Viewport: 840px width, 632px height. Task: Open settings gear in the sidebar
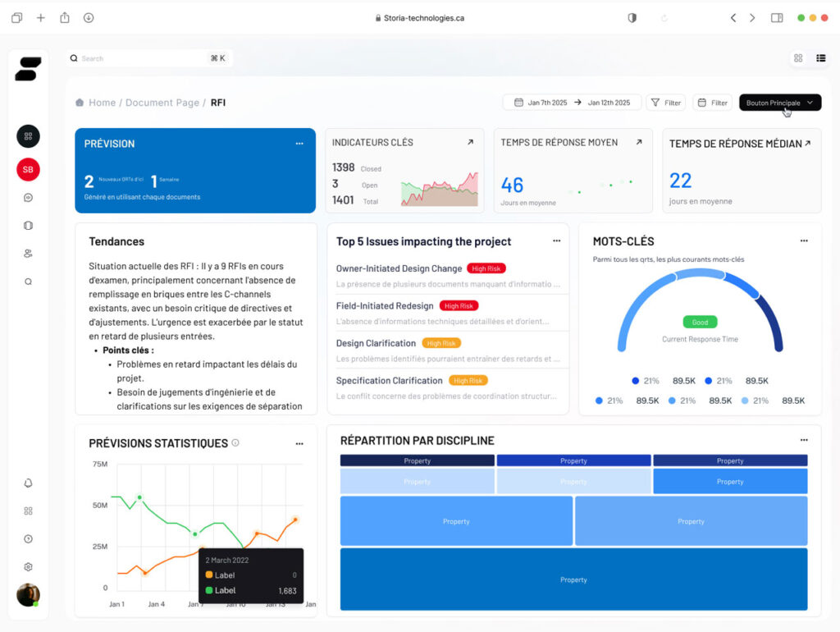coord(28,567)
